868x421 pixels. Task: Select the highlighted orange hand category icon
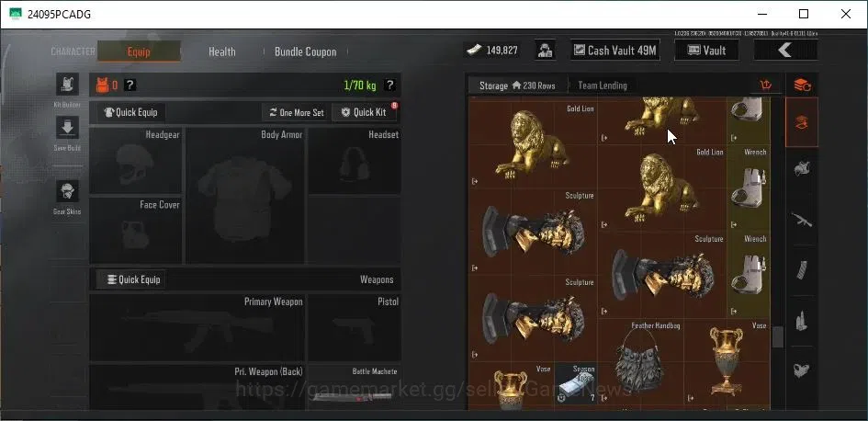(x=802, y=122)
